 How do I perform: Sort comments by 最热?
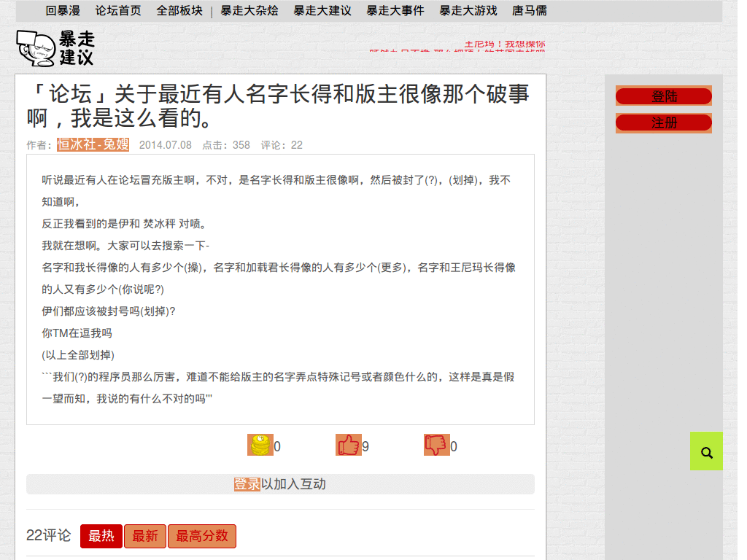(101, 536)
